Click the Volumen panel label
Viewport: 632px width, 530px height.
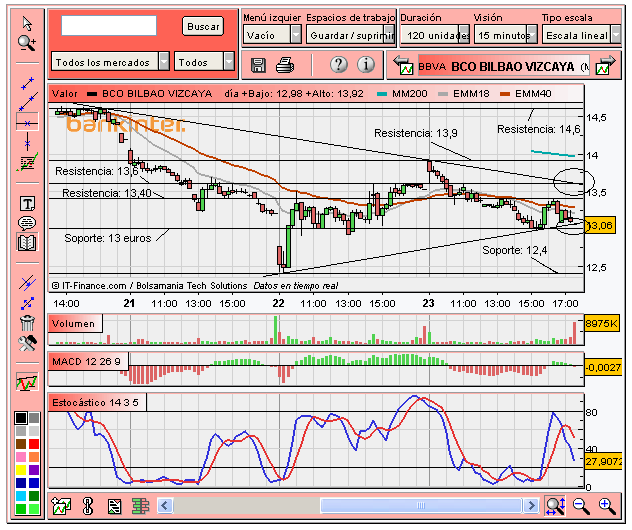tap(74, 324)
